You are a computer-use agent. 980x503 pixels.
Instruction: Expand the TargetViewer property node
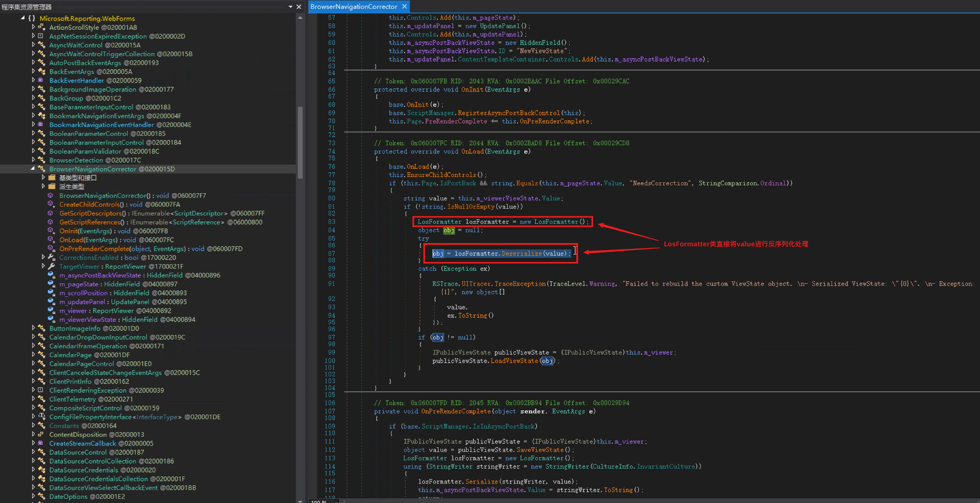43,266
